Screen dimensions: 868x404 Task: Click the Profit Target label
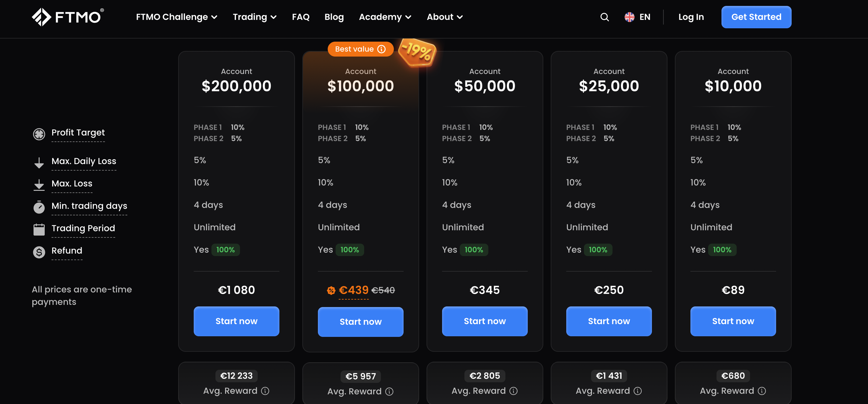(x=78, y=132)
